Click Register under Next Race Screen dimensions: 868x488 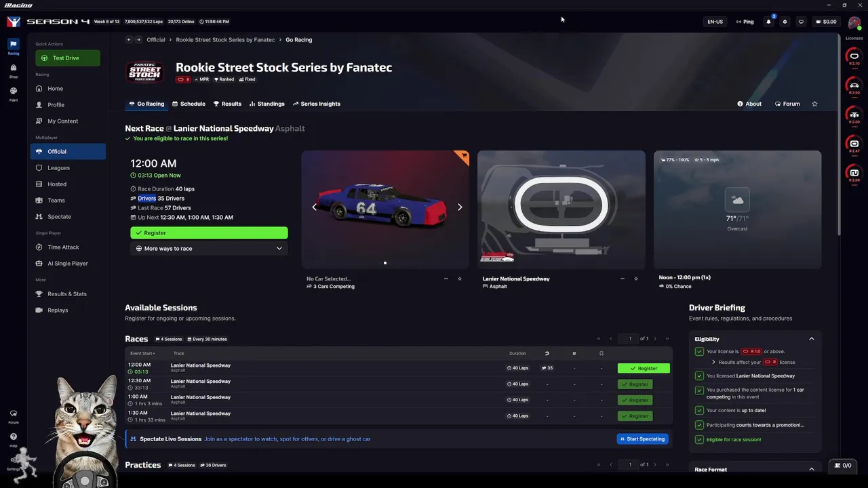tap(209, 233)
